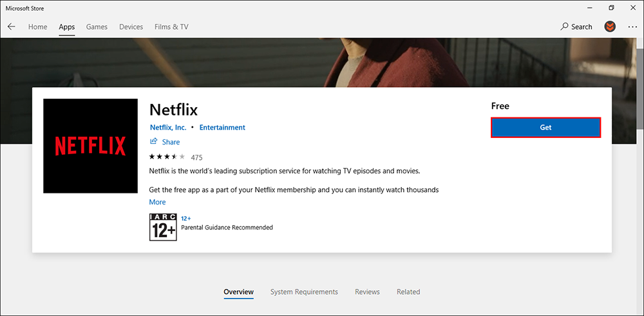Screen dimensions: 644x316
Task: Go back with the back arrow
Action: pos(12,26)
